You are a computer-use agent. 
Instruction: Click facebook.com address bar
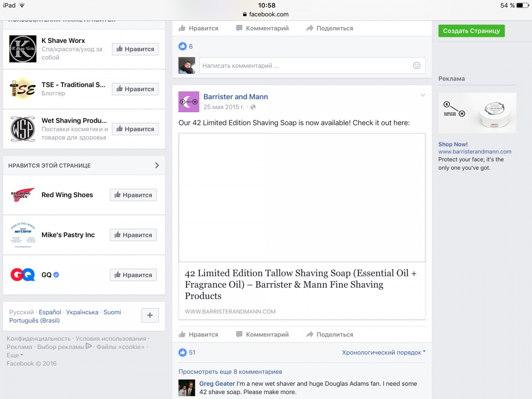click(x=266, y=14)
